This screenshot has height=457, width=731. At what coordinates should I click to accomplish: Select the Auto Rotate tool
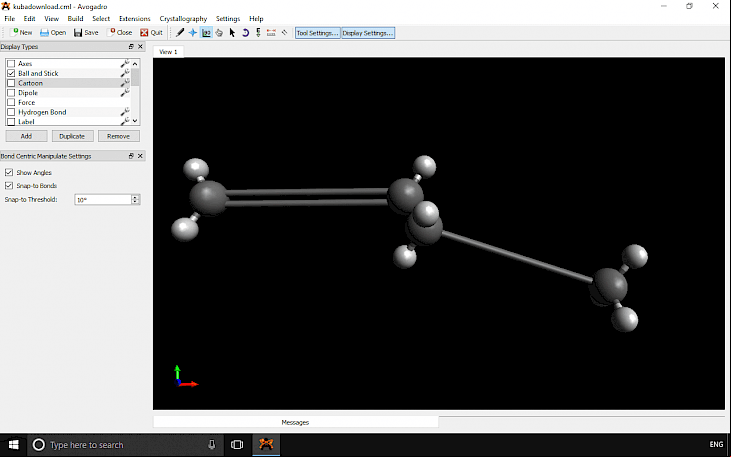245,33
